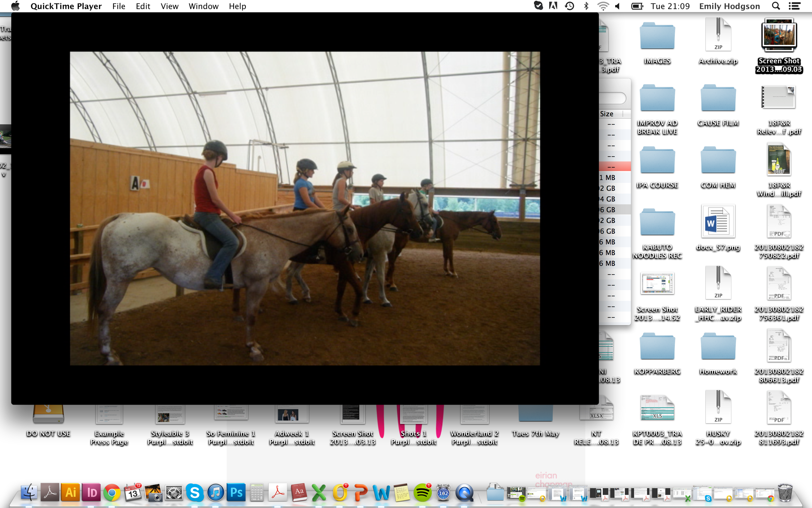Open the Window menu

(x=203, y=6)
